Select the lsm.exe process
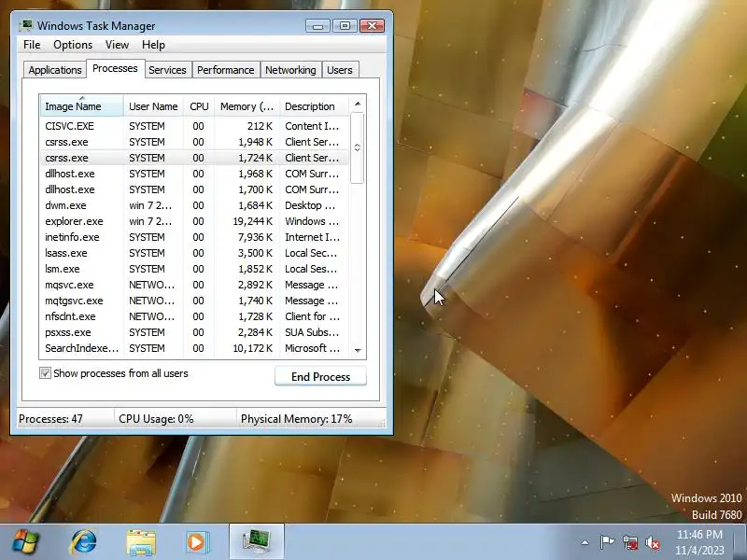Screen dimensions: 747x560 click(x=194, y=269)
